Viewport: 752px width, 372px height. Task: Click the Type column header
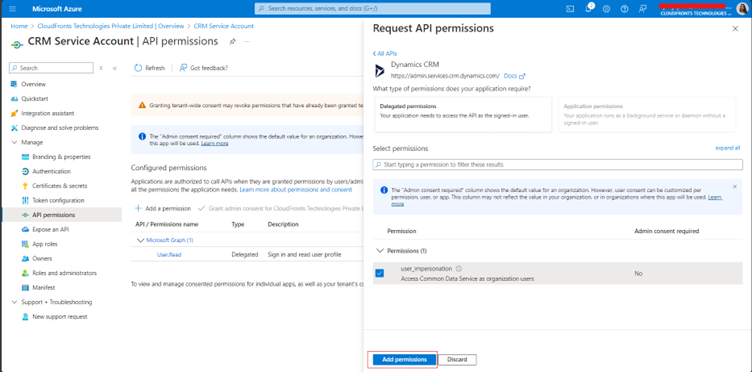(238, 224)
